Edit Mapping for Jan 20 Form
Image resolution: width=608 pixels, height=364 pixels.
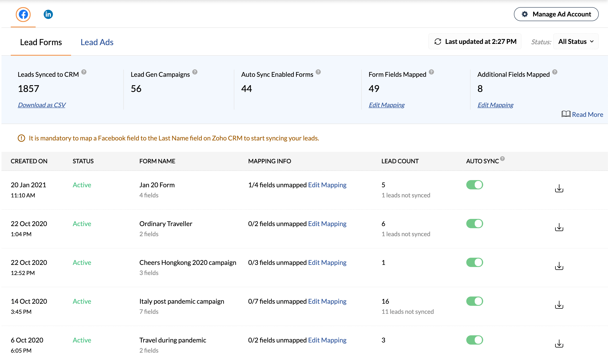pyautogui.click(x=327, y=185)
